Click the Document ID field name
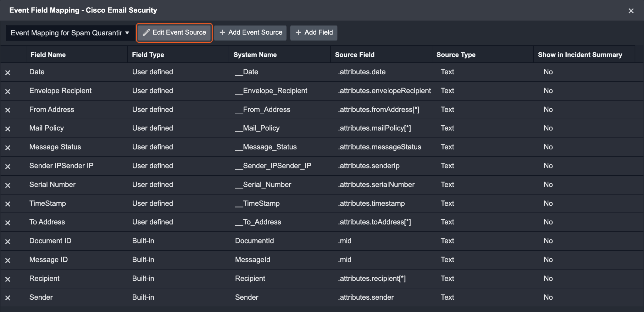This screenshot has height=312, width=644. [50, 241]
